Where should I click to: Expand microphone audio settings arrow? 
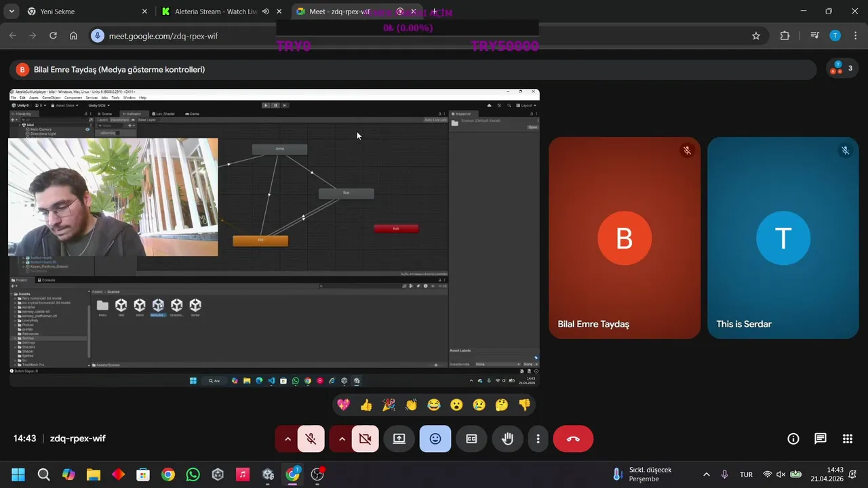(x=288, y=439)
